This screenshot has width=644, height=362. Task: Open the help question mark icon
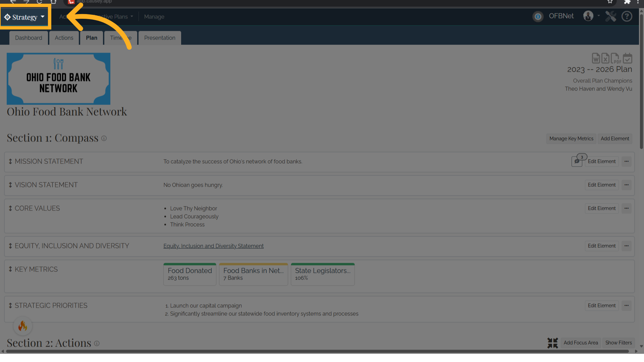627,16
